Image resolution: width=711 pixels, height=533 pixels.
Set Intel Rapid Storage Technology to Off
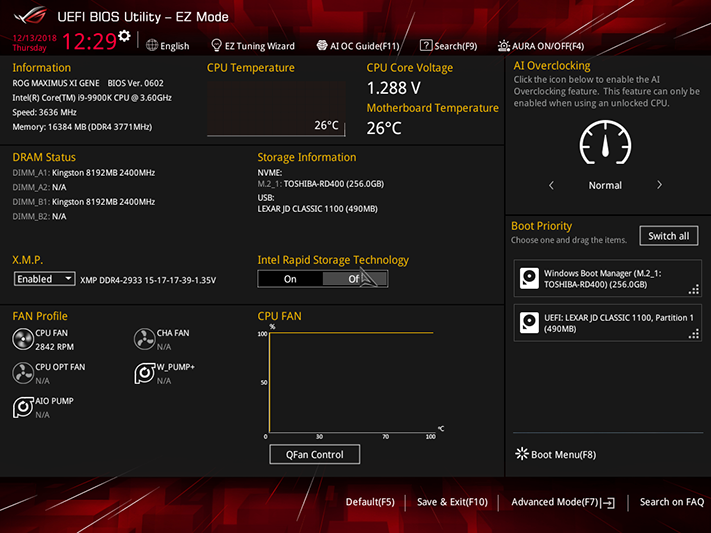click(x=355, y=279)
